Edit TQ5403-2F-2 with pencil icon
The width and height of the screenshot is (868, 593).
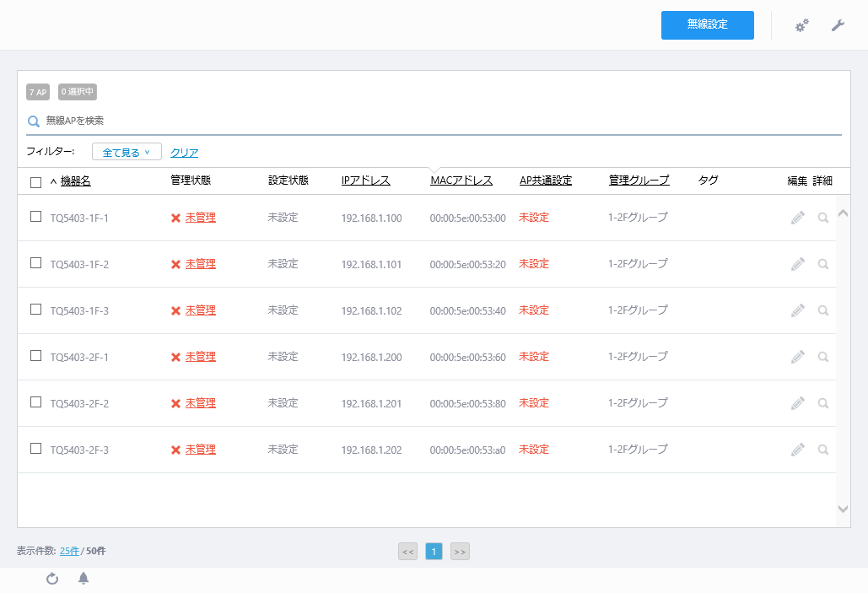coord(798,404)
